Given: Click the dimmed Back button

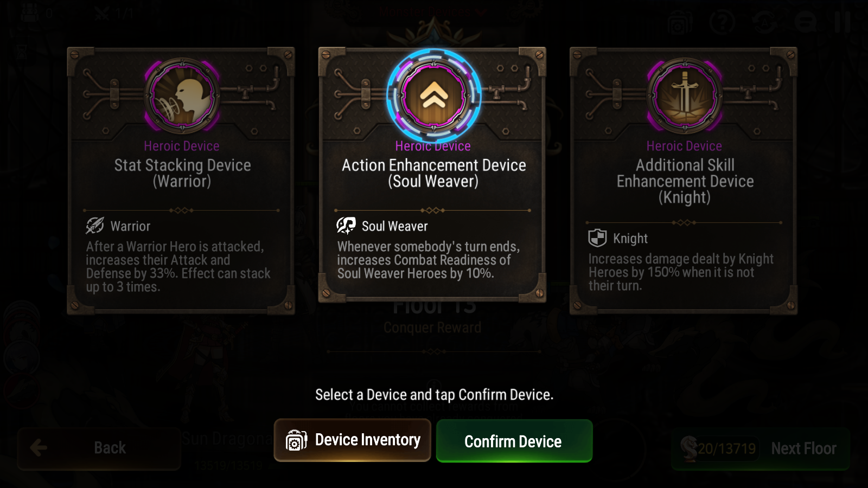Looking at the screenshot, I should coord(98,448).
